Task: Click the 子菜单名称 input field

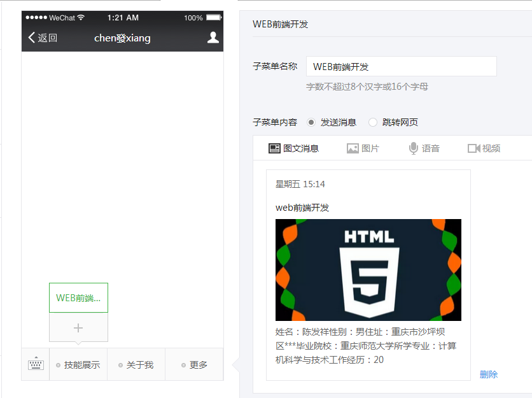Action: click(x=401, y=67)
